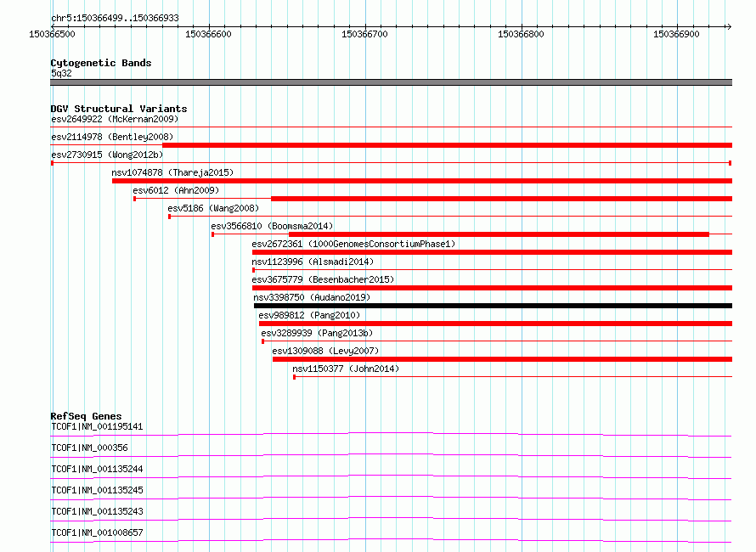
Task: Click the 150366500 ruler tick label
Action: pyautogui.click(x=52, y=34)
